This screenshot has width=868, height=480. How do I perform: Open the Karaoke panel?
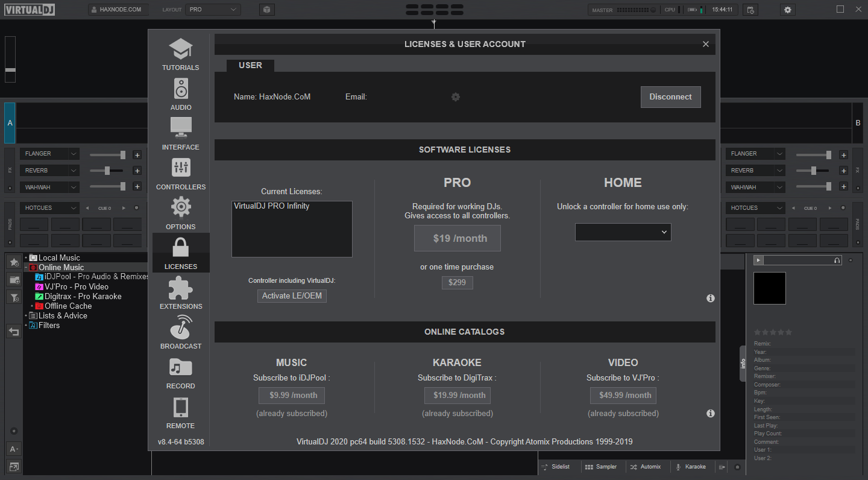(x=690, y=467)
